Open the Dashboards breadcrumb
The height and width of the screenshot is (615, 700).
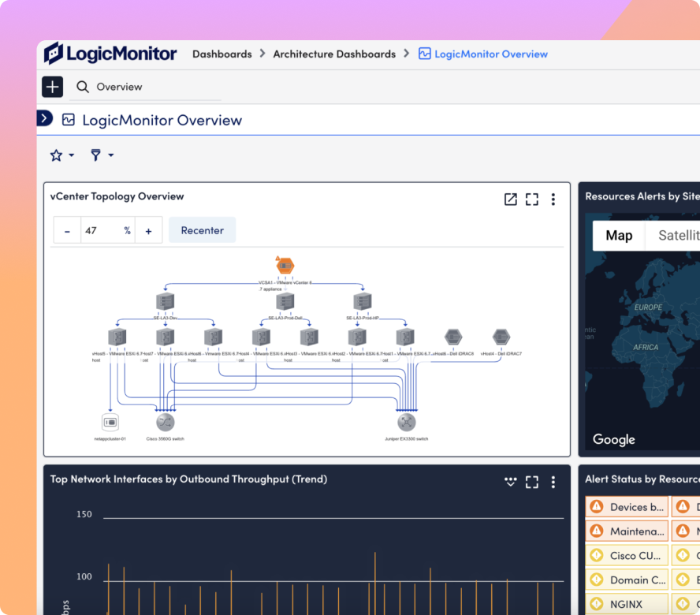click(x=222, y=54)
